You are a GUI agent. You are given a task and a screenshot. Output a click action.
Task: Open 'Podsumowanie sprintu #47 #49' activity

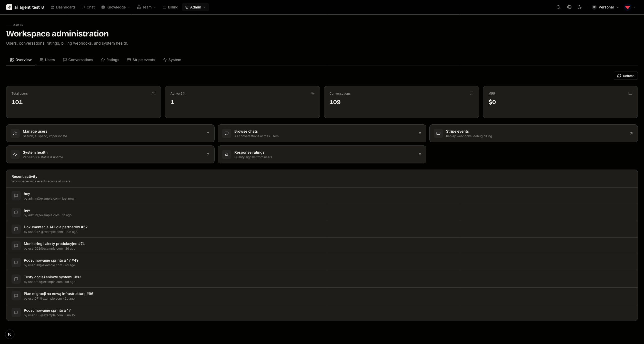point(322,262)
